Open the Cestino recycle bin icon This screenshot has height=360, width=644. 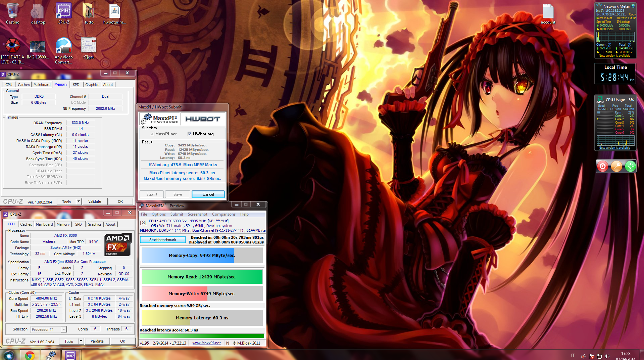point(13,13)
